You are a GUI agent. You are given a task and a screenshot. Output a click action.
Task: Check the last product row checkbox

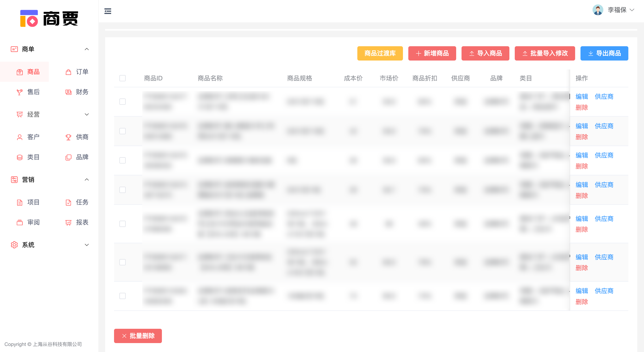(123, 296)
